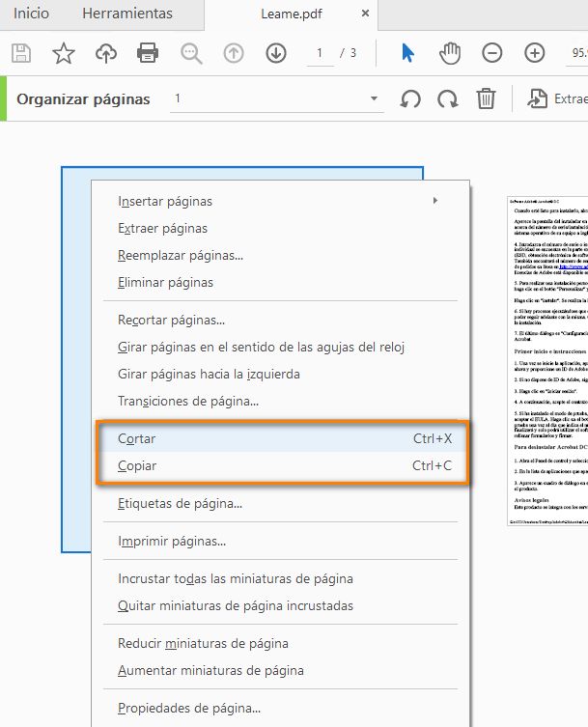Viewport: 588px width, 727px height.
Task: Select Incrustar todas las miniaturas de página
Action: (281, 578)
